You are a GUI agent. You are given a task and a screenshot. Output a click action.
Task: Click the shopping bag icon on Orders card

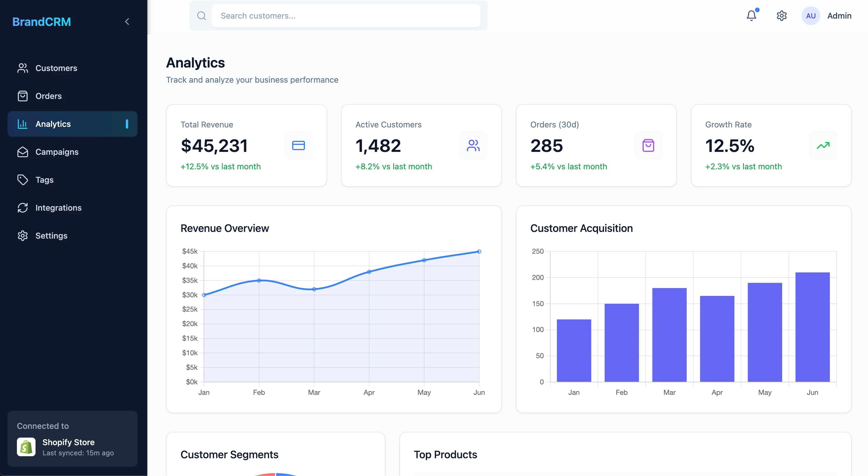point(648,145)
